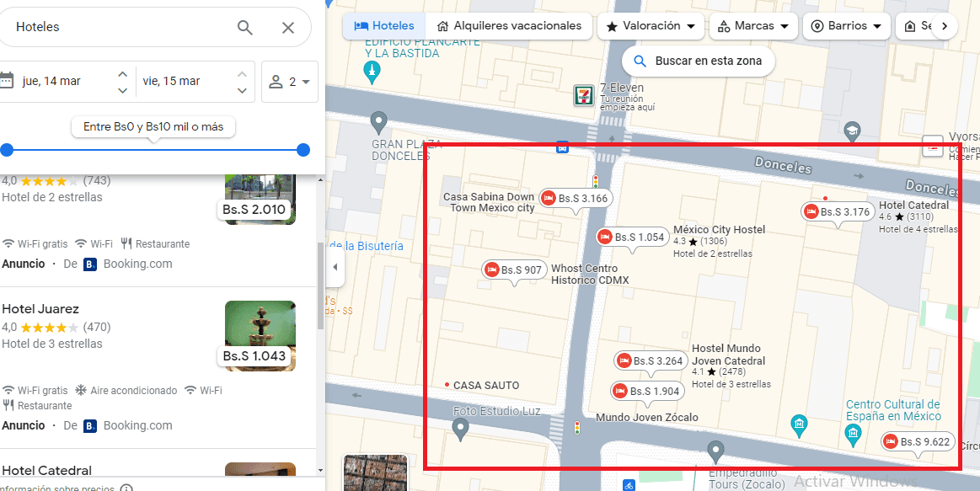Click Whost Centro Historico CDMX label
Image resolution: width=980 pixels, height=491 pixels.
click(x=589, y=275)
